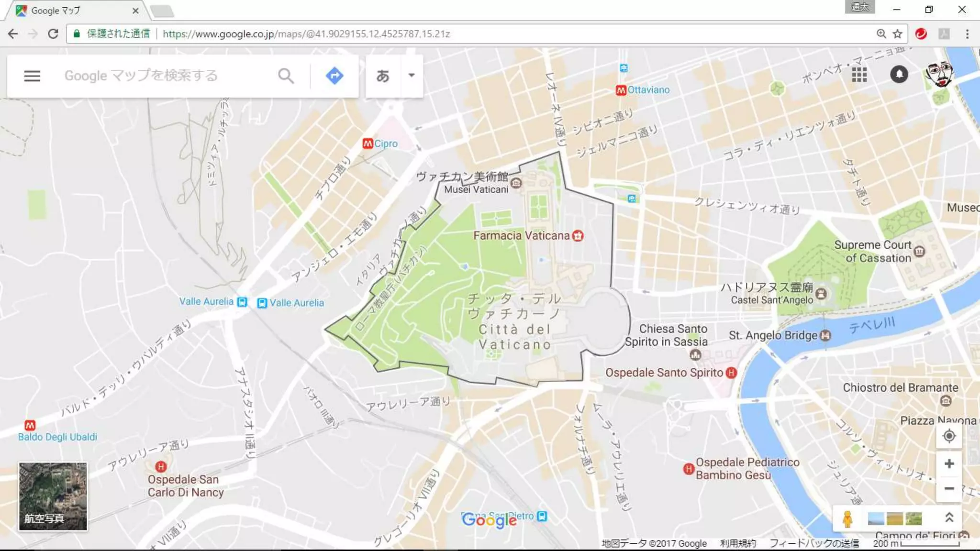Zoom out with the minus button
The width and height of the screenshot is (980, 551).
(x=949, y=488)
